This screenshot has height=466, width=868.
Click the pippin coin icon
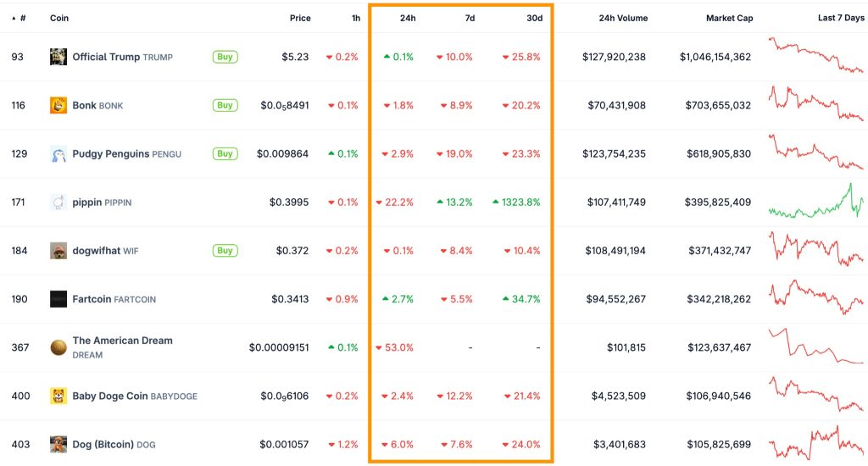pyautogui.click(x=58, y=202)
